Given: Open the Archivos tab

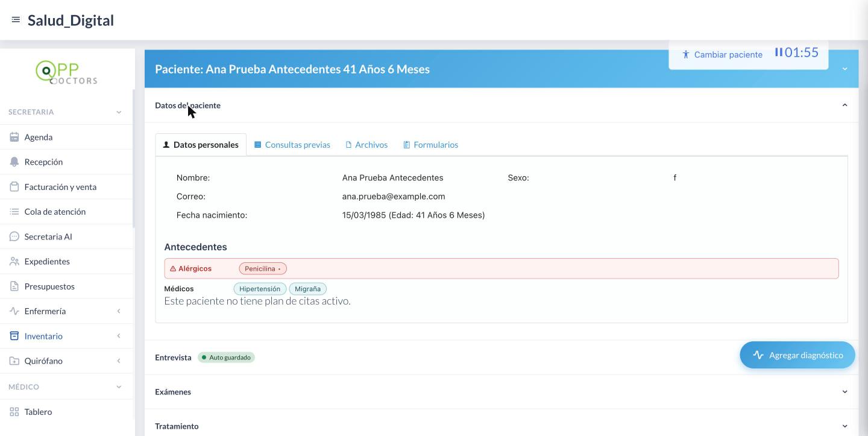Looking at the screenshot, I should pyautogui.click(x=366, y=145).
